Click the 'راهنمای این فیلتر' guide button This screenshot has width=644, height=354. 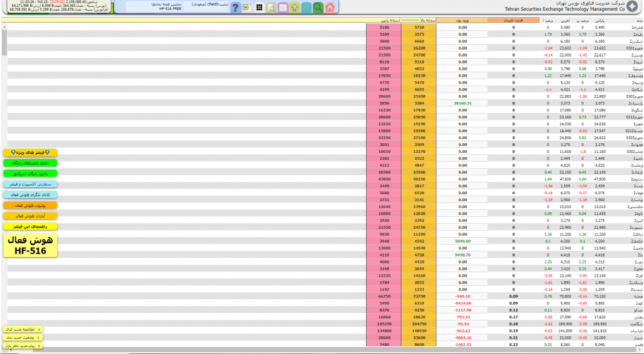(x=30, y=226)
